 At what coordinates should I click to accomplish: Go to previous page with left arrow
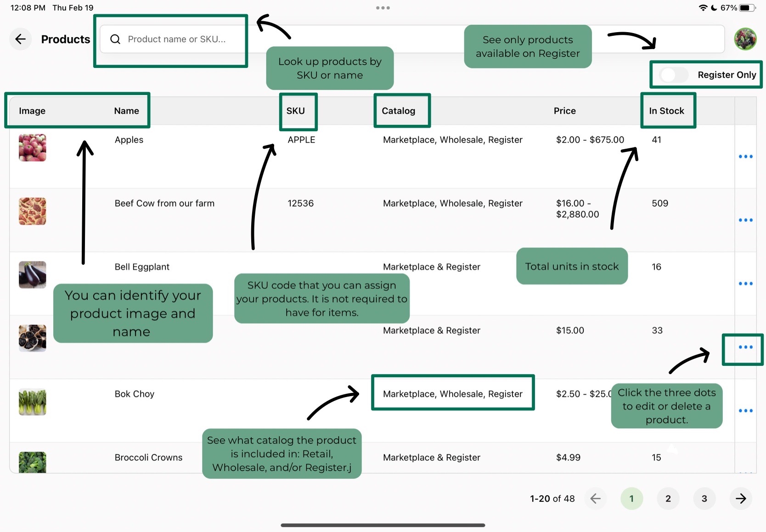click(595, 498)
